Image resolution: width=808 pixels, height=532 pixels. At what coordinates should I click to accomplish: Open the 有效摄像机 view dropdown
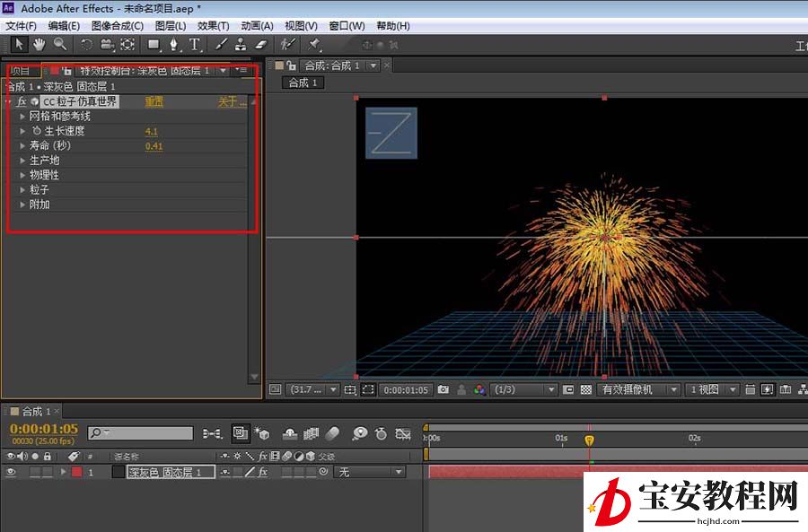[638, 390]
